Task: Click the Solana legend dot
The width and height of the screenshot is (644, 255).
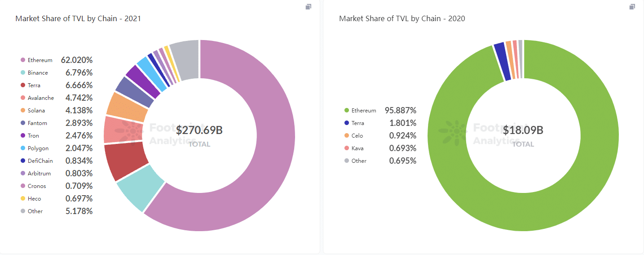Action: tap(23, 111)
